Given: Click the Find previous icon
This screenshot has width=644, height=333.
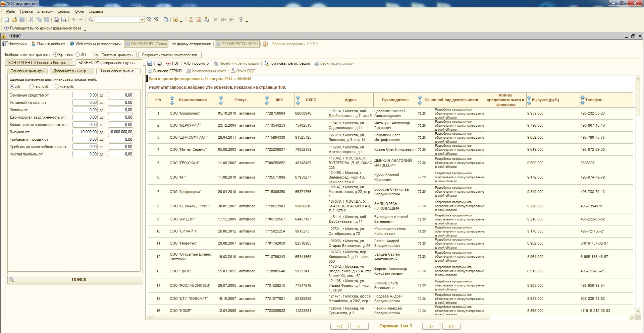Looking at the screenshot, I should tap(156, 20).
